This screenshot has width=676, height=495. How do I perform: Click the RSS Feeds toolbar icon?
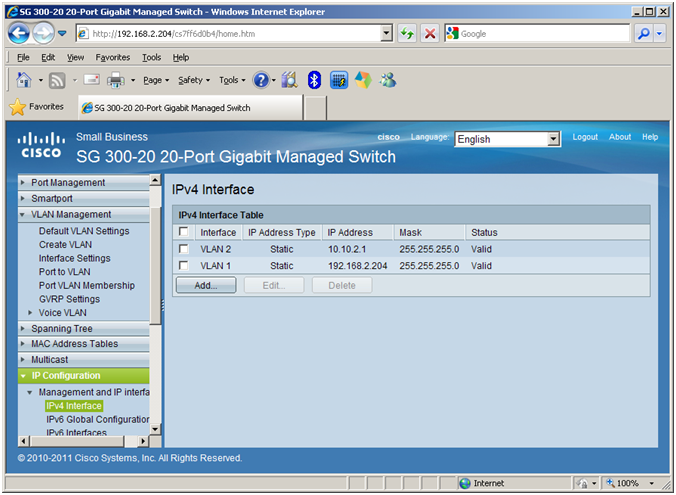coord(57,80)
